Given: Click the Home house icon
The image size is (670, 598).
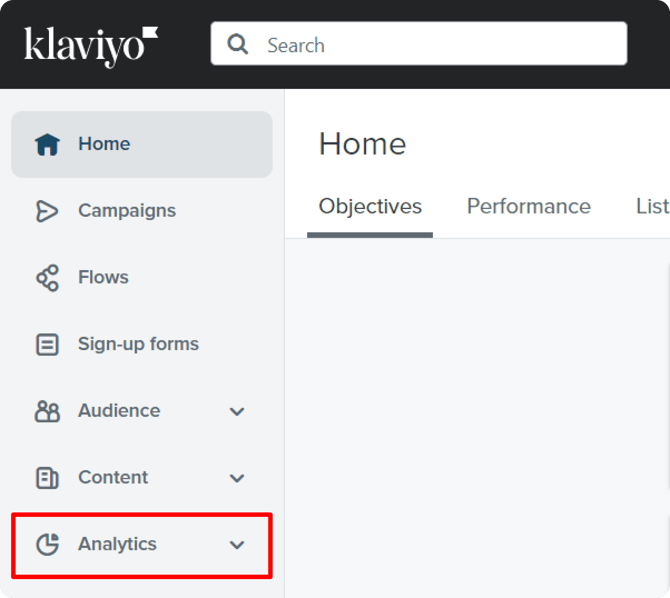Looking at the screenshot, I should point(47,144).
